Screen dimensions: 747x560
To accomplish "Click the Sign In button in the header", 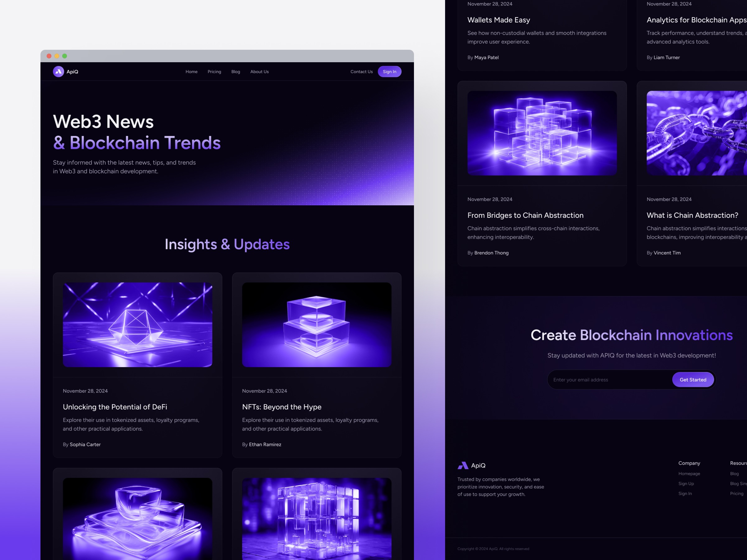I will (x=389, y=72).
